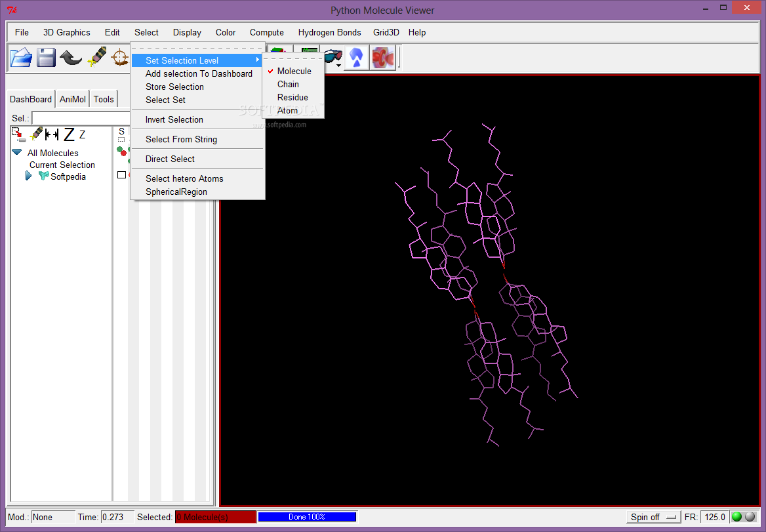766x532 pixels.
Task: Click the Softpedia molecule icon in tree
Action: pos(43,176)
